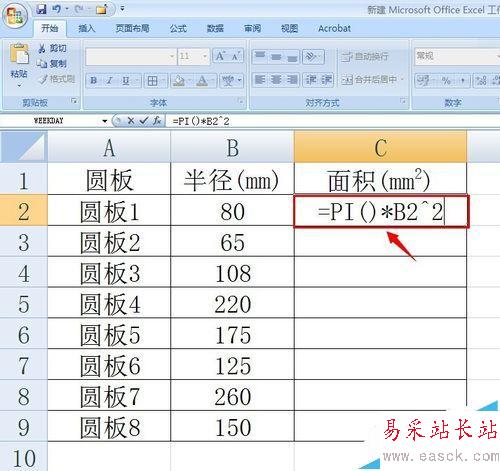The width and height of the screenshot is (500, 471).
Task: Cancel formula entry with X icon
Action: tap(131, 121)
